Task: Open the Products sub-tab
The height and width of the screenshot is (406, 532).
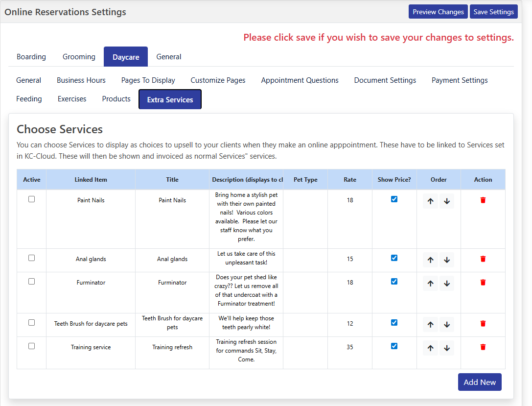Action: 116,99
